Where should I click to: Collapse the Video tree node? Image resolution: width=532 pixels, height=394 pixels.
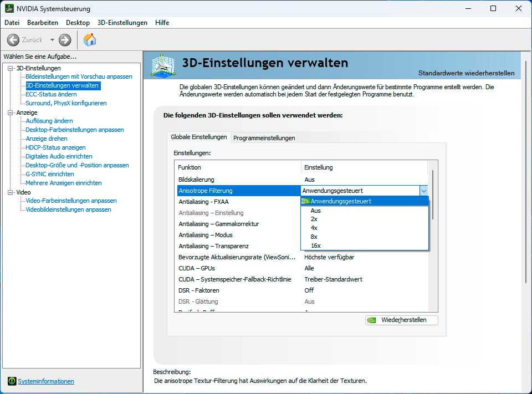pyautogui.click(x=10, y=192)
